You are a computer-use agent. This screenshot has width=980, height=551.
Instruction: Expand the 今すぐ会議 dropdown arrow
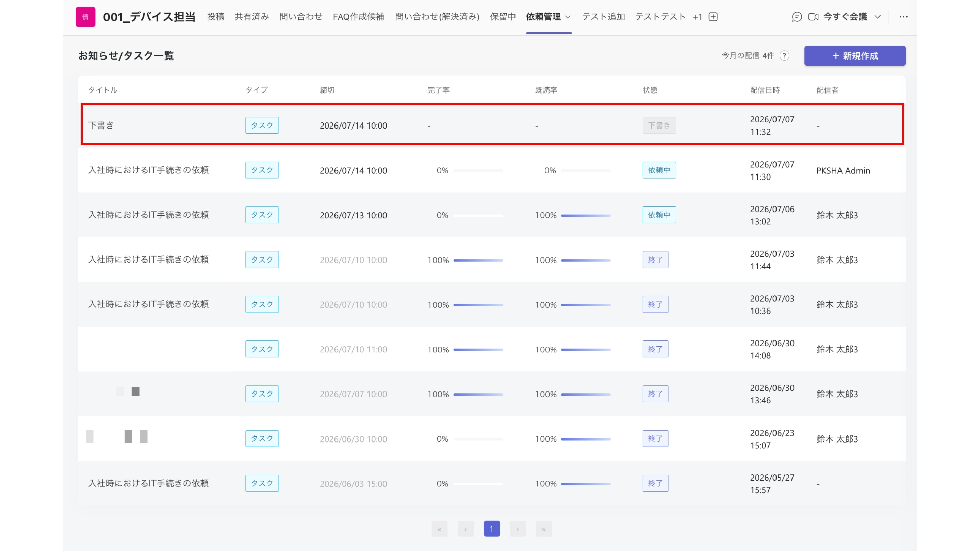click(x=878, y=17)
